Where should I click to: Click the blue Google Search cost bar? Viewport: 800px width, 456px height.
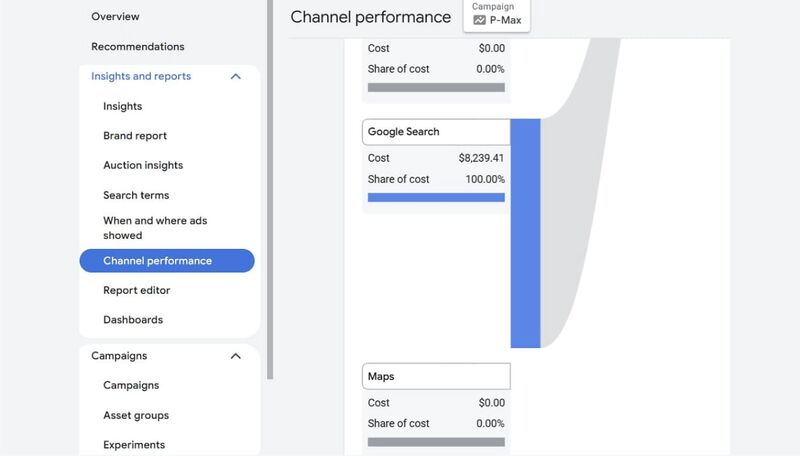[x=436, y=197]
